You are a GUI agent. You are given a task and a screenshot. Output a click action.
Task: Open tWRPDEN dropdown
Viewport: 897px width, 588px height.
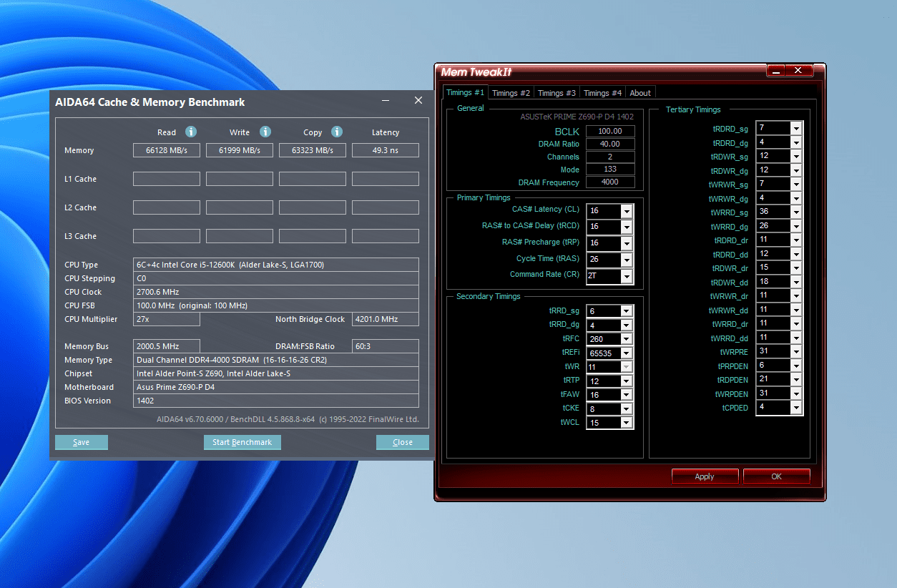796,393
